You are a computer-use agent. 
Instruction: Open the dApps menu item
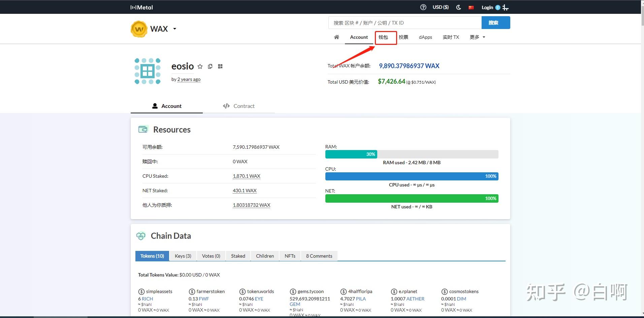pyautogui.click(x=425, y=37)
